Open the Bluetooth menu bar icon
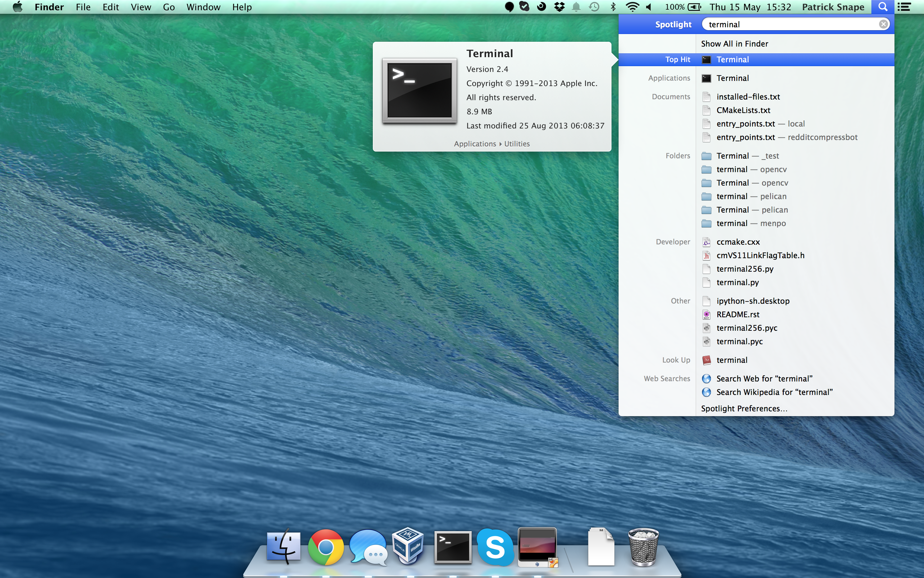 pos(613,7)
